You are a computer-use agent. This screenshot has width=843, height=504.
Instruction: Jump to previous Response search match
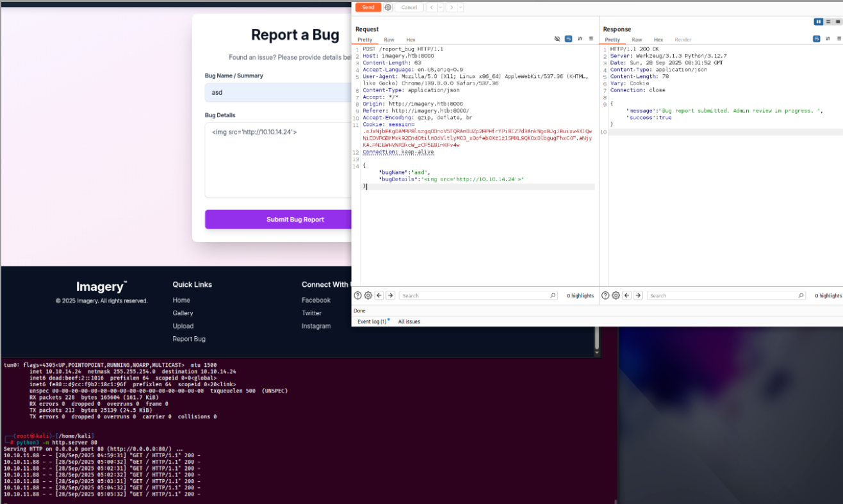pyautogui.click(x=627, y=296)
